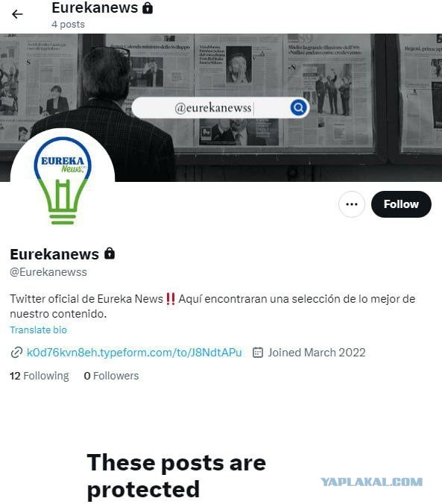The width and height of the screenshot is (442, 504).
Task: Go back using the arrow icon
Action: pyautogui.click(x=17, y=14)
